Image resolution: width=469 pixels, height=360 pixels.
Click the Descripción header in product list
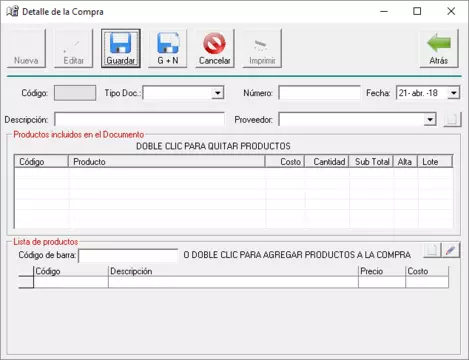(233, 271)
